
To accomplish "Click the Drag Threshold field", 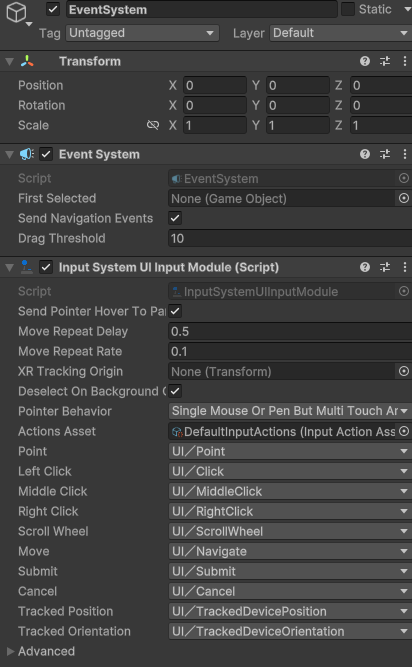I will (290, 238).
